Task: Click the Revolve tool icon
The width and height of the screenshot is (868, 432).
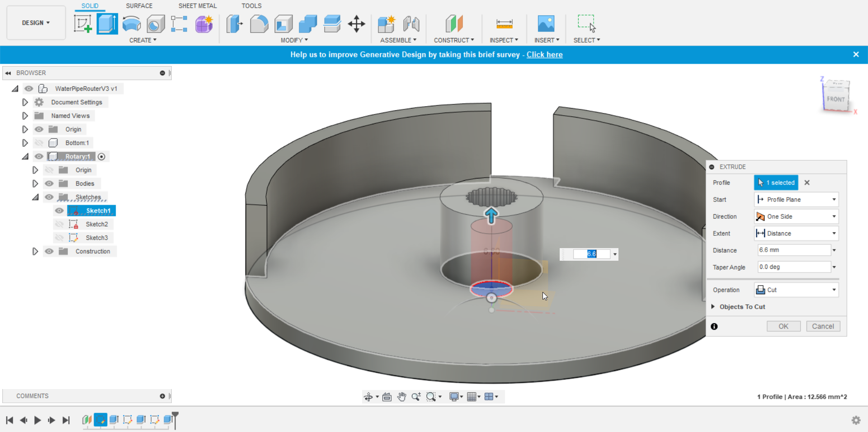Action: pos(132,23)
